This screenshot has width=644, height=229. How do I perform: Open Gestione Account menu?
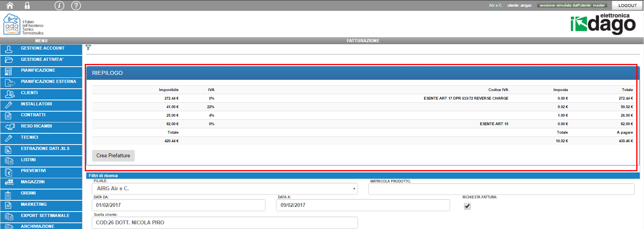coord(41,50)
